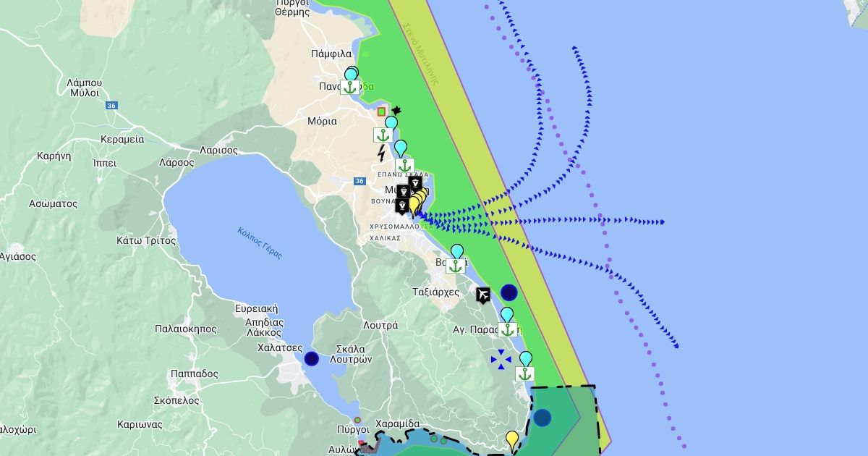Click blue circle inside dashed boundary zone
Image resolution: width=868 pixels, height=456 pixels.
542,418
